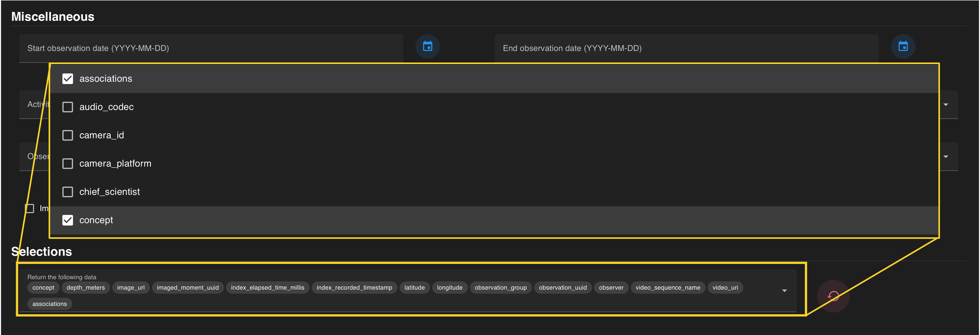Uncheck the concept checkbox
The height and width of the screenshot is (335, 980).
[x=68, y=220]
